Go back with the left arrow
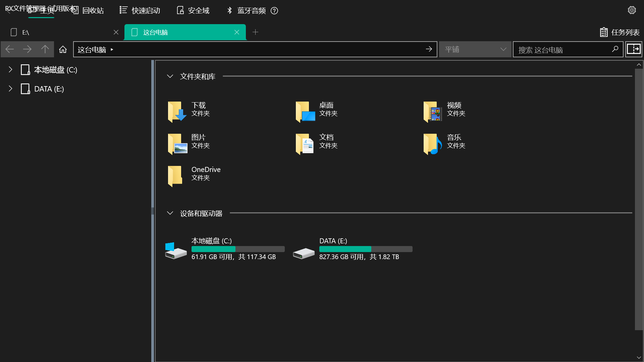The height and width of the screenshot is (362, 644). pyautogui.click(x=10, y=50)
